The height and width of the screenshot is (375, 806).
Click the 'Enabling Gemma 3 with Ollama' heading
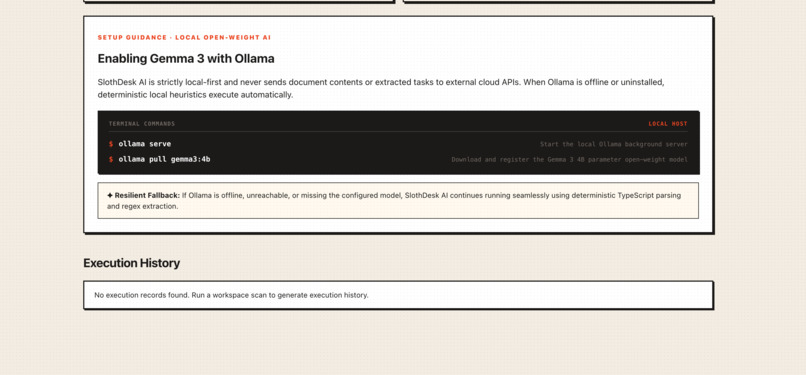pyautogui.click(x=186, y=59)
